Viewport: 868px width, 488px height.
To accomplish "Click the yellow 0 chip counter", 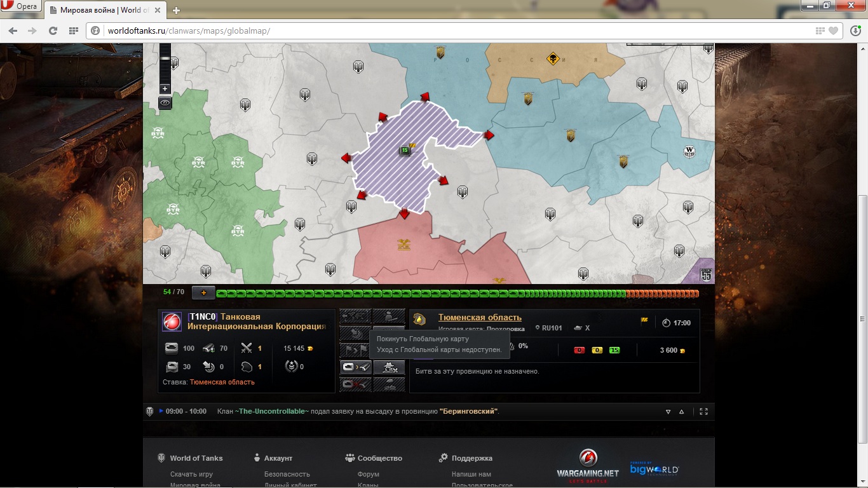I will pos(597,350).
